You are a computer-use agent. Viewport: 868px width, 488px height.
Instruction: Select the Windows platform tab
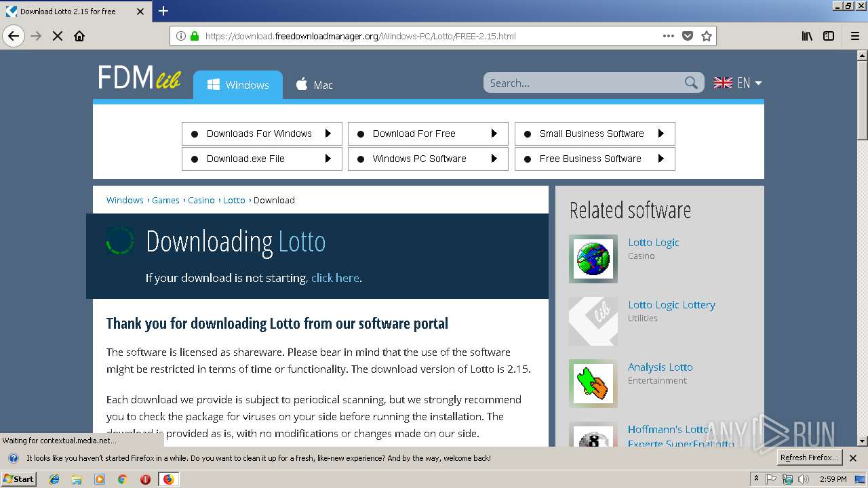[x=238, y=85]
